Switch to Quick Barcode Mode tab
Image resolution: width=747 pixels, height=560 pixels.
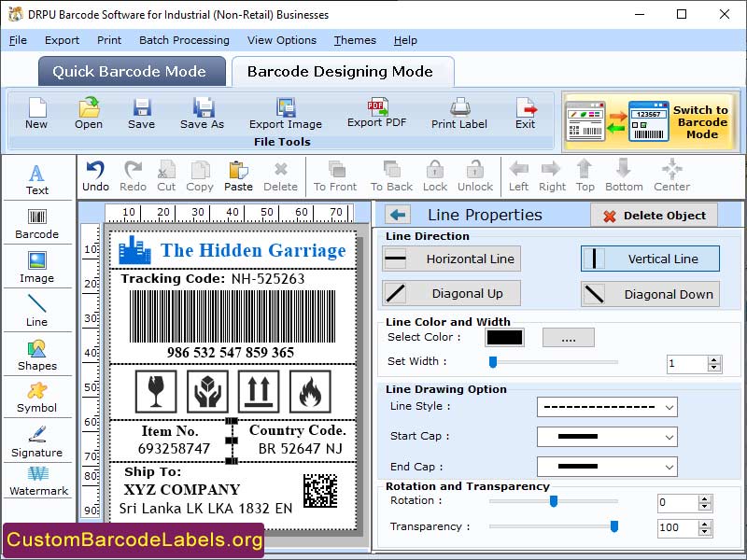(x=131, y=72)
